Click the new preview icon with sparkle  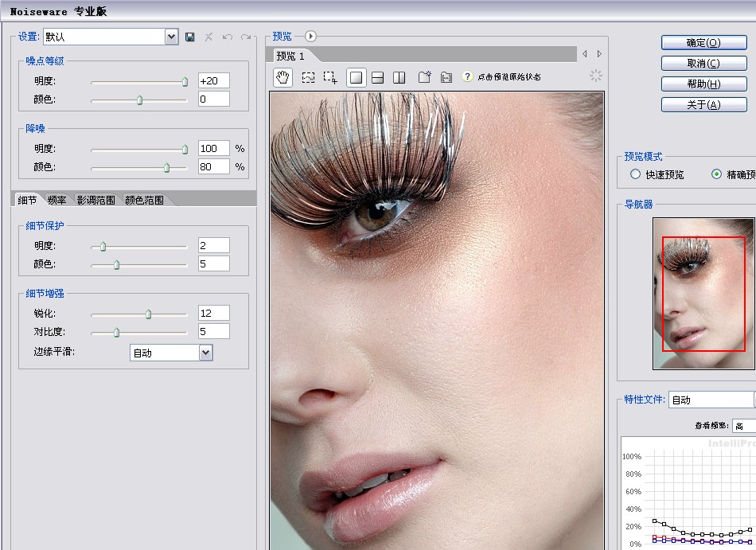(424, 77)
